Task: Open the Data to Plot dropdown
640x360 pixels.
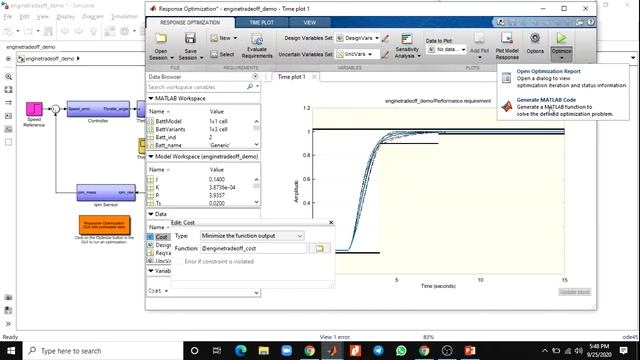Action: pyautogui.click(x=446, y=49)
